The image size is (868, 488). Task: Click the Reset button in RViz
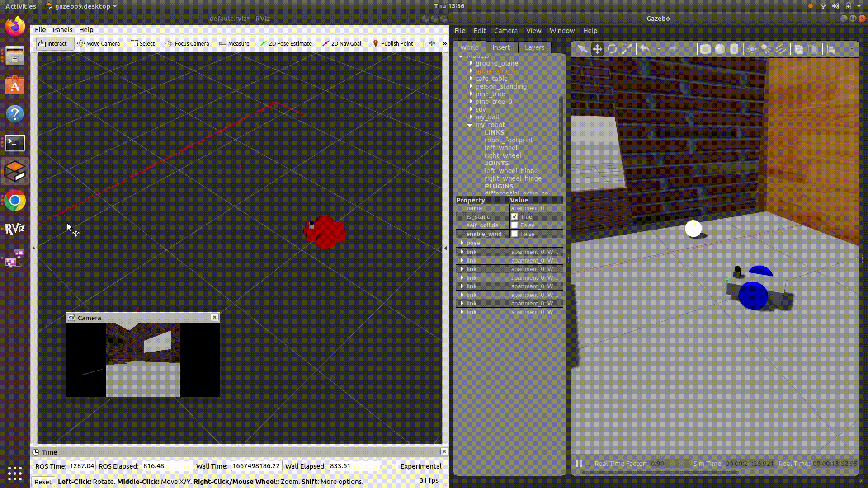pyautogui.click(x=43, y=482)
